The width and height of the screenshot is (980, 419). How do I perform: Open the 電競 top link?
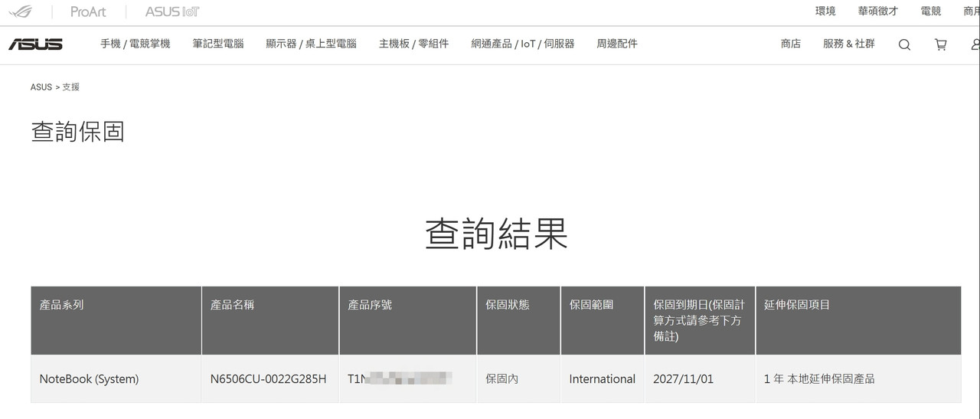click(931, 11)
